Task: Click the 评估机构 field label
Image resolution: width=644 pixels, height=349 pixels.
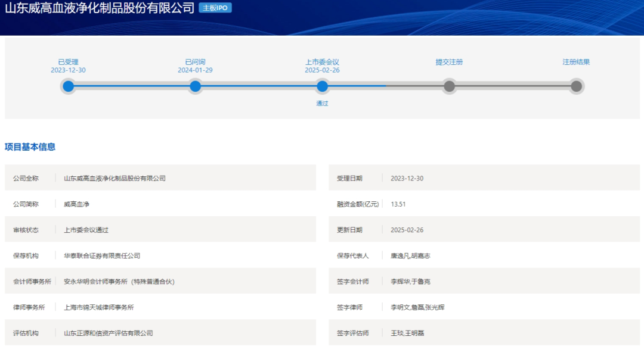Action: pyautogui.click(x=26, y=334)
